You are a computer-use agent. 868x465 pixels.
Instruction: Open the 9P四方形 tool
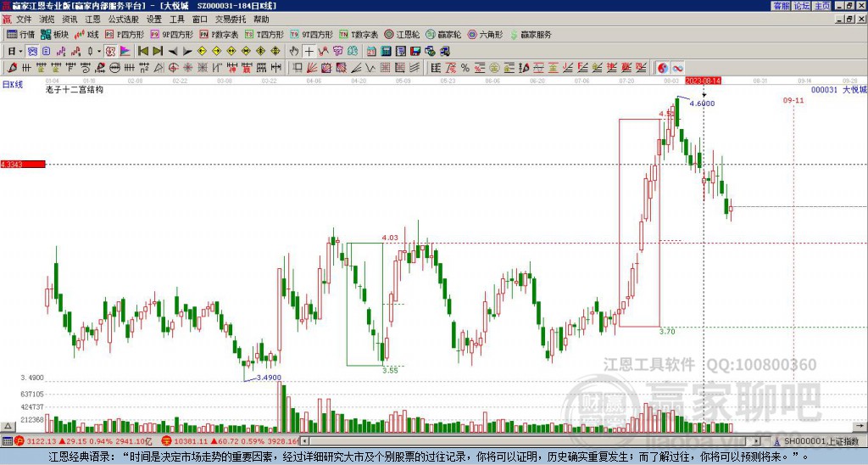click(x=172, y=34)
